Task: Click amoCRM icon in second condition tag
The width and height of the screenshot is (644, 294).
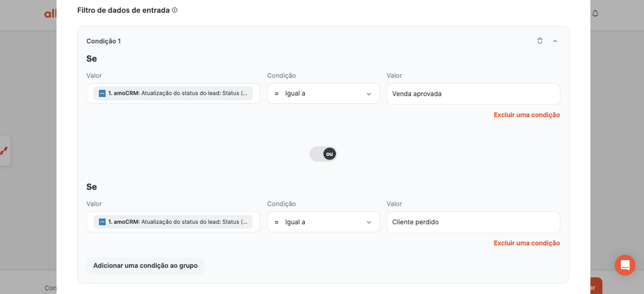Action: (102, 222)
